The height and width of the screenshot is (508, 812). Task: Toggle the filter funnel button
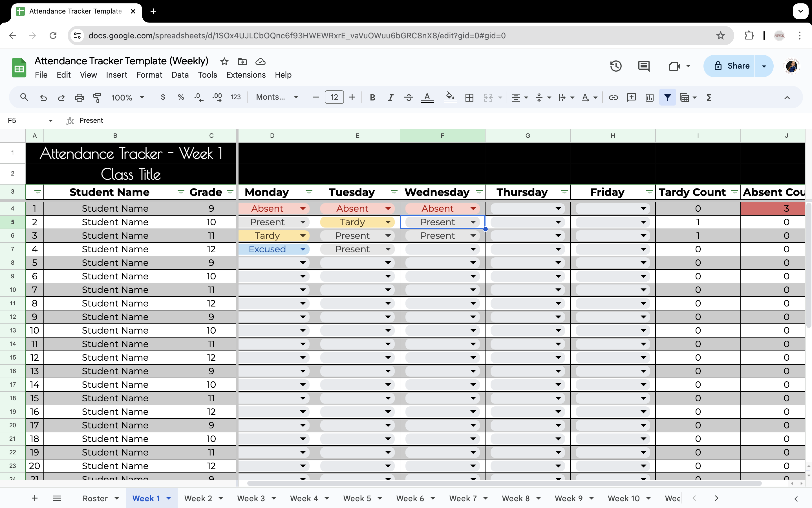667,97
